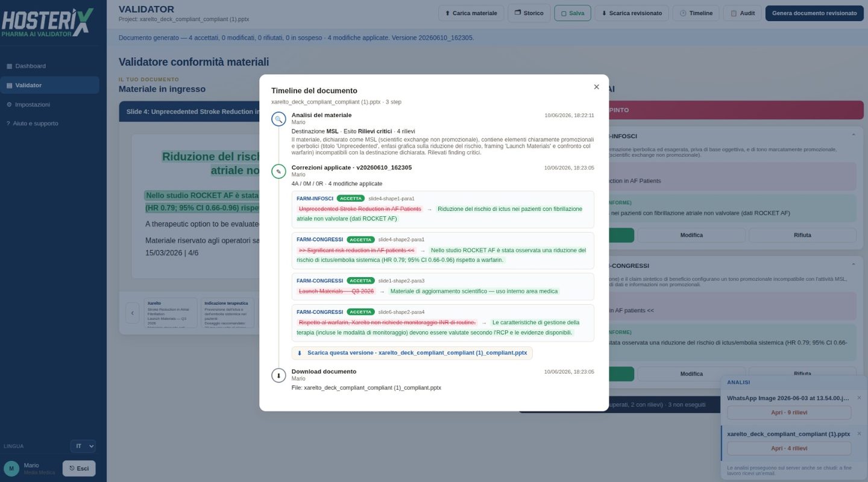Click Rifiuta on the first finding
Screen dimensions: 868x482
[x=802, y=235]
